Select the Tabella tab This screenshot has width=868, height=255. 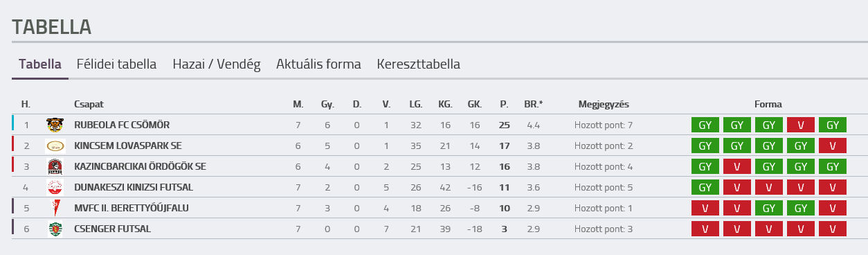coord(40,64)
